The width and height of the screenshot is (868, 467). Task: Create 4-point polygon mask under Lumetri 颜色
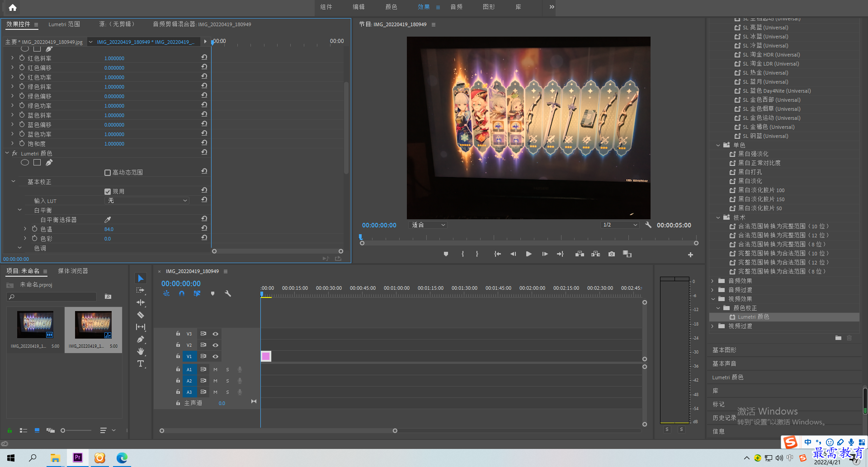pos(37,163)
